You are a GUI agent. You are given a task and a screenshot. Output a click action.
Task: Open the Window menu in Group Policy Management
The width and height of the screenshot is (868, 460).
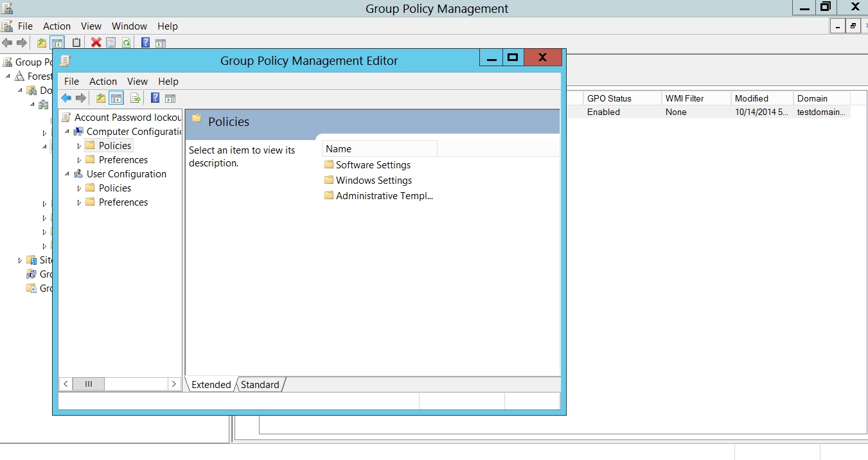pyautogui.click(x=129, y=26)
